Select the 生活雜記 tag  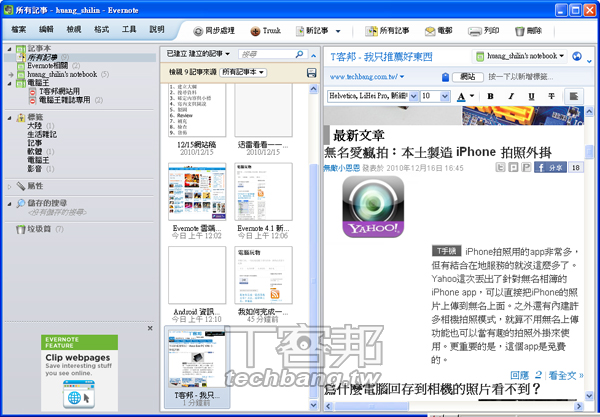(x=42, y=134)
